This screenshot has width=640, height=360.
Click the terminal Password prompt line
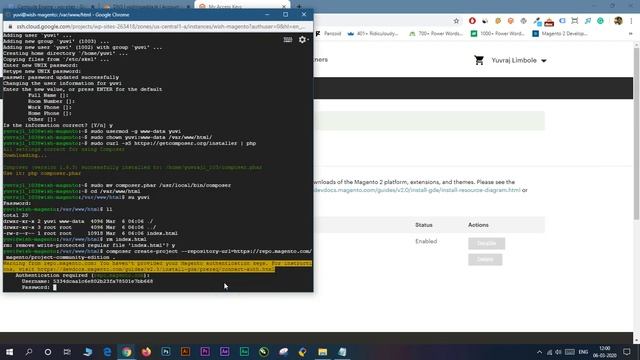[x=39, y=287]
